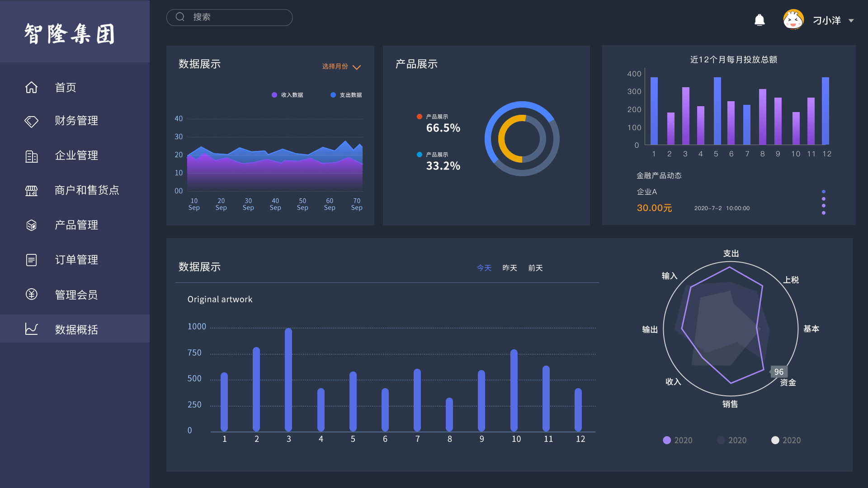Click the diamond icon beside 财务管理
The width and height of the screenshot is (868, 488).
point(31,121)
